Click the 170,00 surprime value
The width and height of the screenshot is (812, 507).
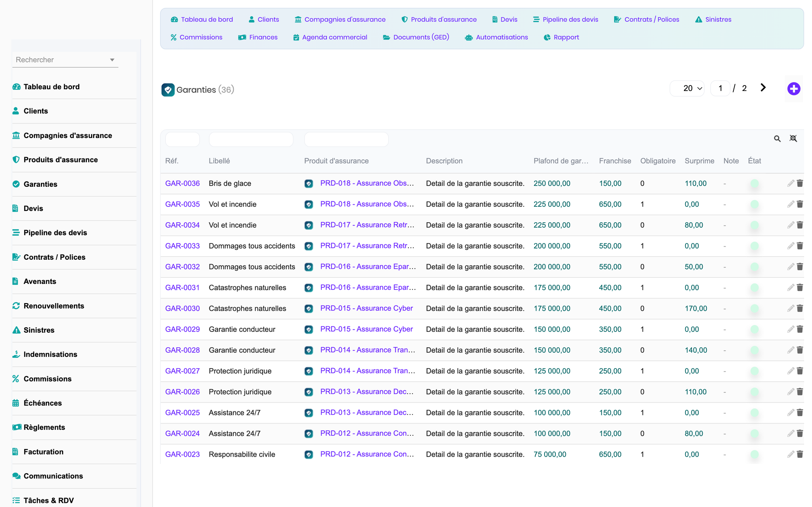pos(696,309)
